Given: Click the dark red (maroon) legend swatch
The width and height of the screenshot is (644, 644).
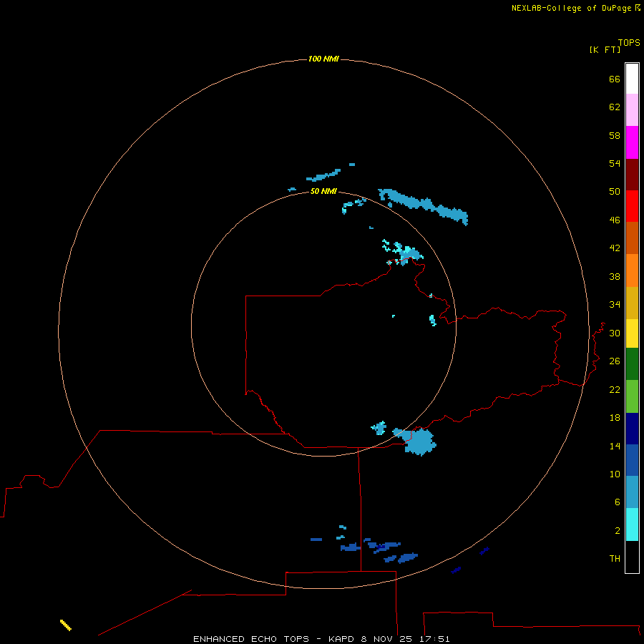Looking at the screenshot, I should pos(632,175).
